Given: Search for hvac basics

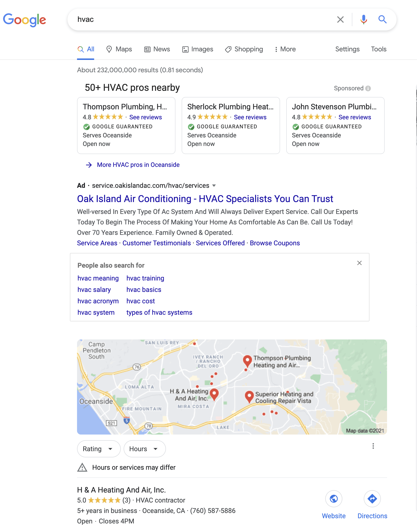Looking at the screenshot, I should (x=144, y=290).
